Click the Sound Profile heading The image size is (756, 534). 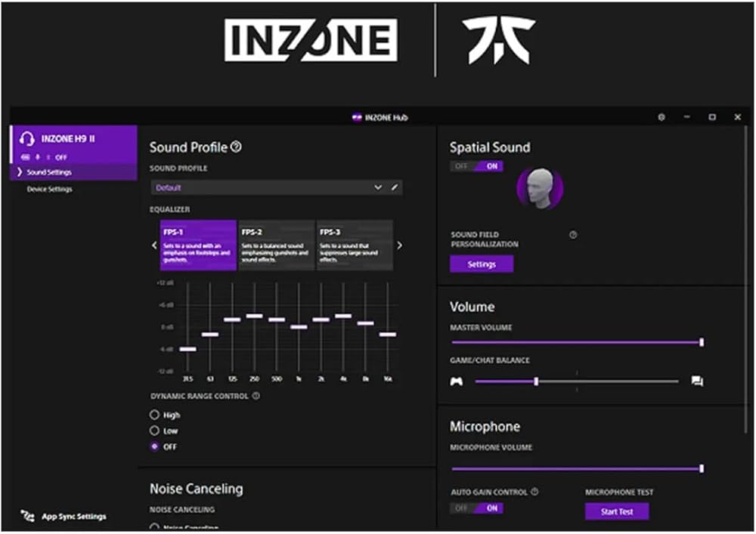coord(188,147)
